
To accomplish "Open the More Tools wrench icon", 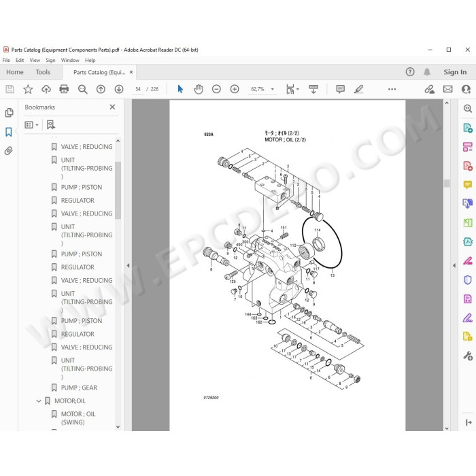I will pyautogui.click(x=468, y=356).
